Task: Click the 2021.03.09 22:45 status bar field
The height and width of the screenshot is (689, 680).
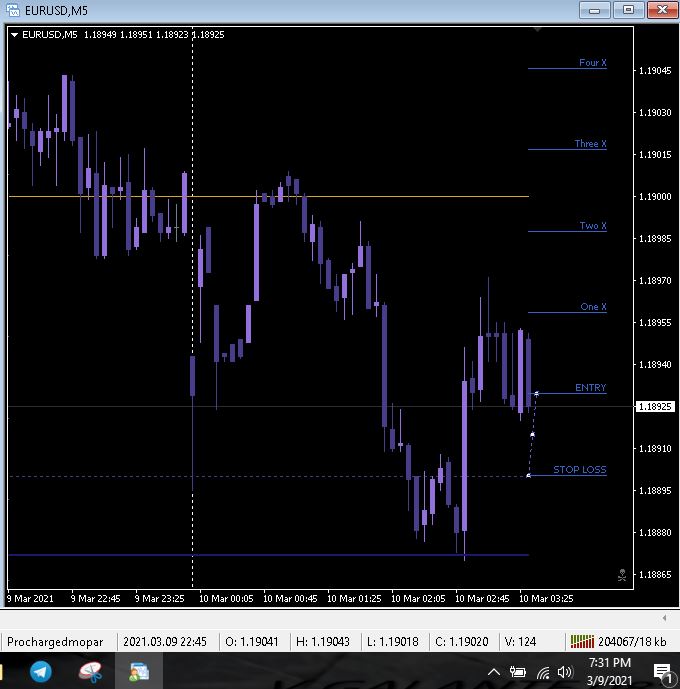Action: tap(165, 642)
